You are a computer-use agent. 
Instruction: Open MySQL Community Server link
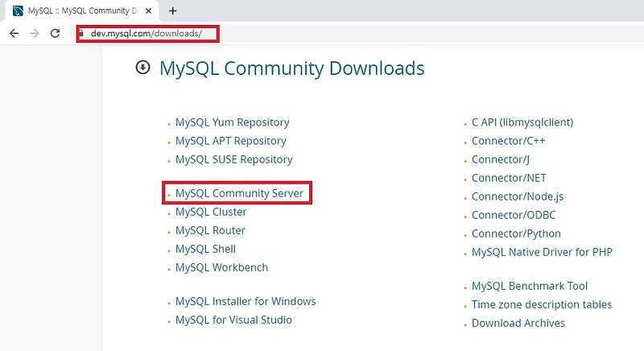point(239,193)
